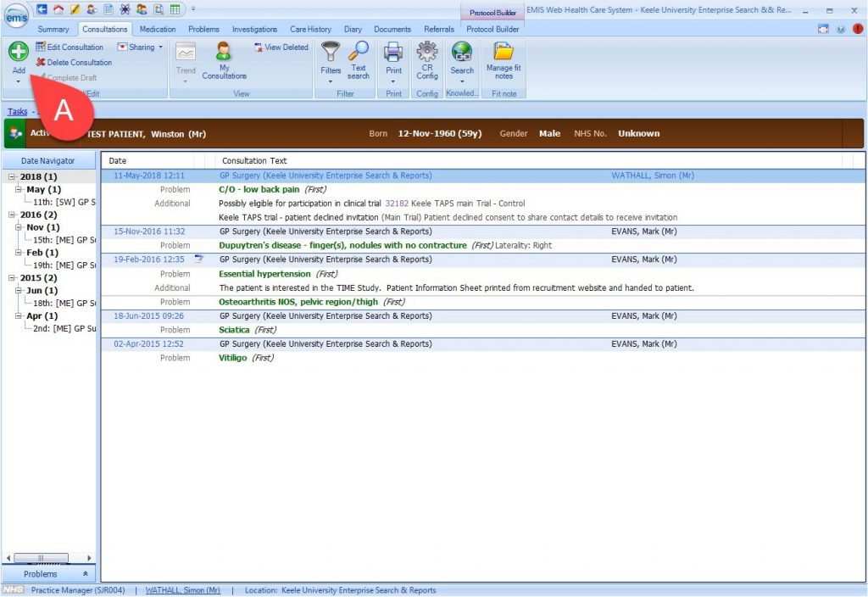Click the Filters funnel icon
The image size is (868, 597).
point(331,52)
